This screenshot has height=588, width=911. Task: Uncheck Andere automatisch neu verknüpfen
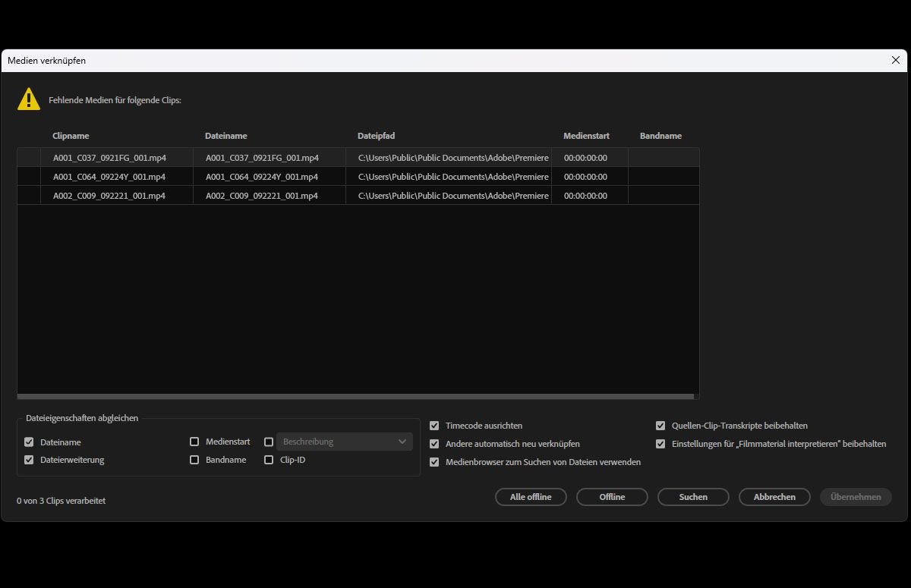tap(434, 444)
